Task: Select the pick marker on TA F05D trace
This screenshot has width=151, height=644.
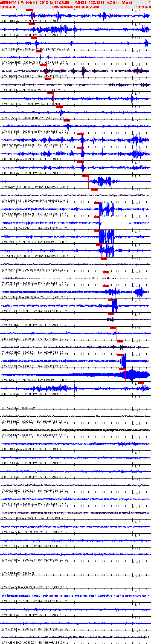Action: click(106, 272)
